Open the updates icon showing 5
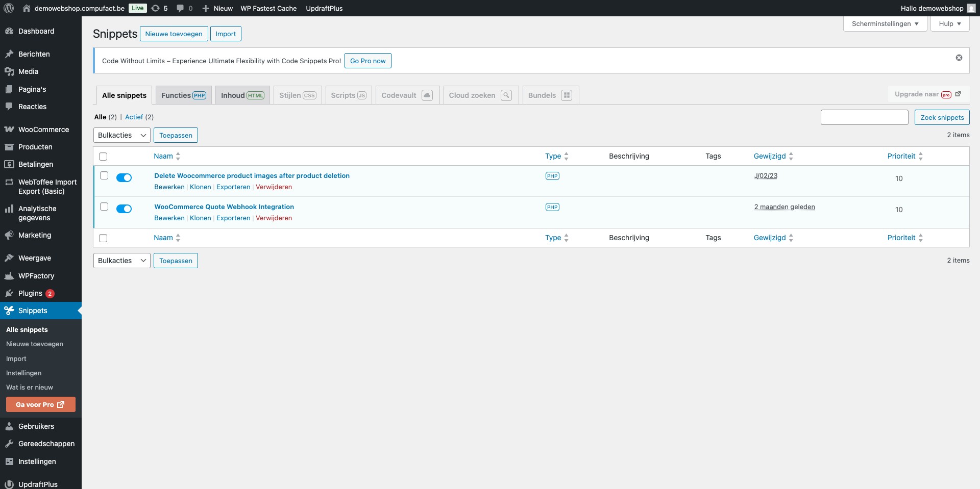Image resolution: width=980 pixels, height=489 pixels. click(x=160, y=8)
